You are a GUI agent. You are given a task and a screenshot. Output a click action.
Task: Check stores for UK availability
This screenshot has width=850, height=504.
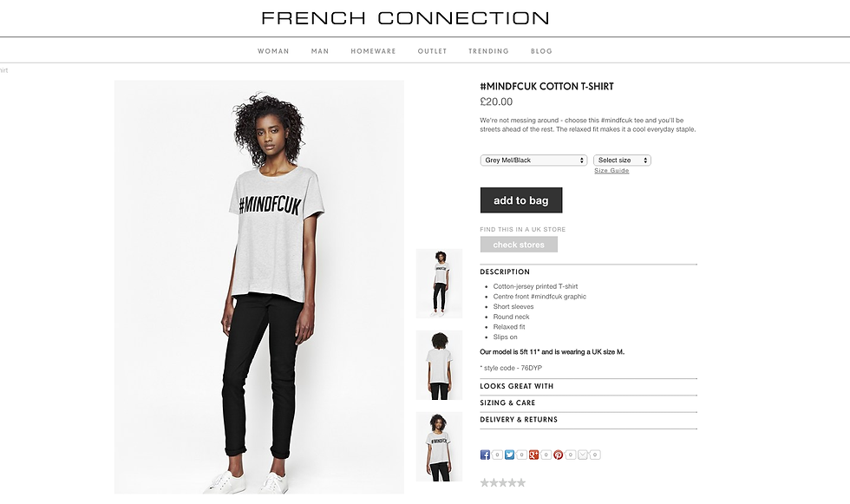point(519,245)
